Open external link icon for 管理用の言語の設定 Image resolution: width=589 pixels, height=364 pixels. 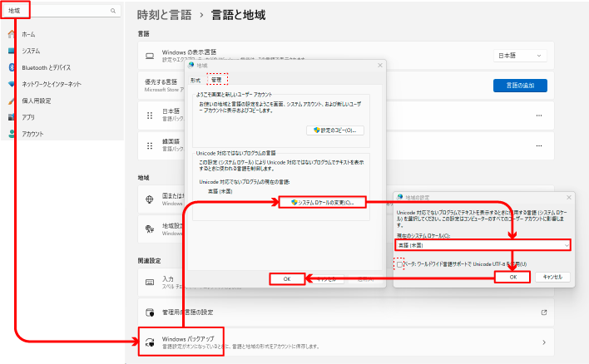tap(544, 312)
